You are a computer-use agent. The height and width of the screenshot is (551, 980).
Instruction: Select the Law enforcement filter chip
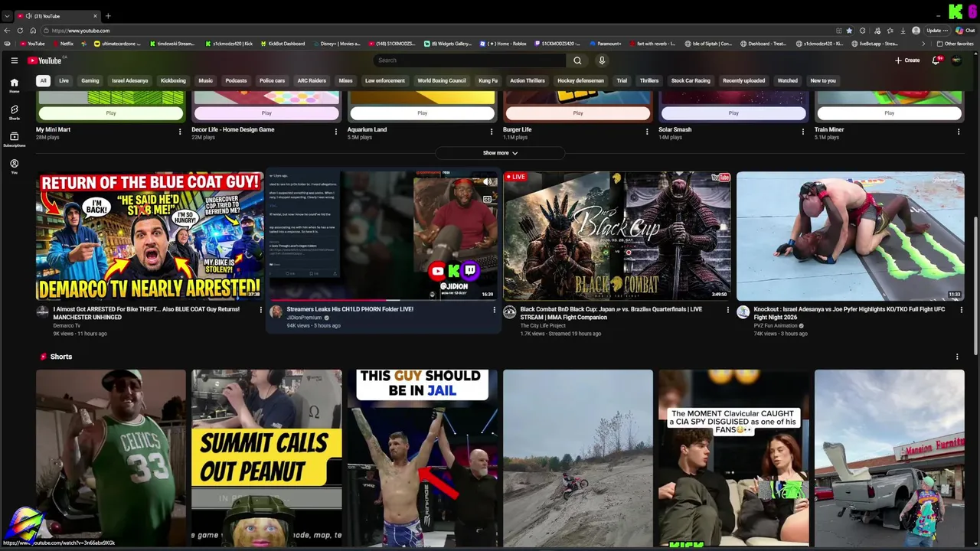tap(385, 80)
